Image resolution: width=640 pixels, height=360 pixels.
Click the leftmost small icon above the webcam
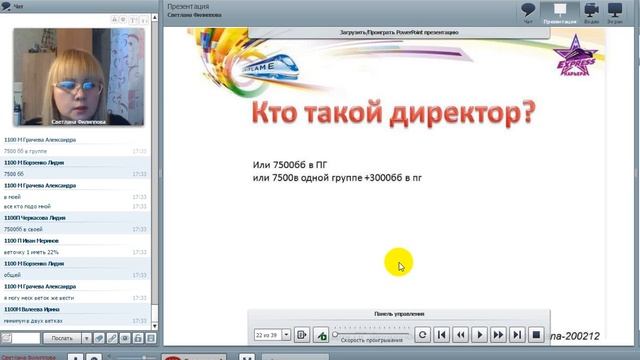pos(115,20)
